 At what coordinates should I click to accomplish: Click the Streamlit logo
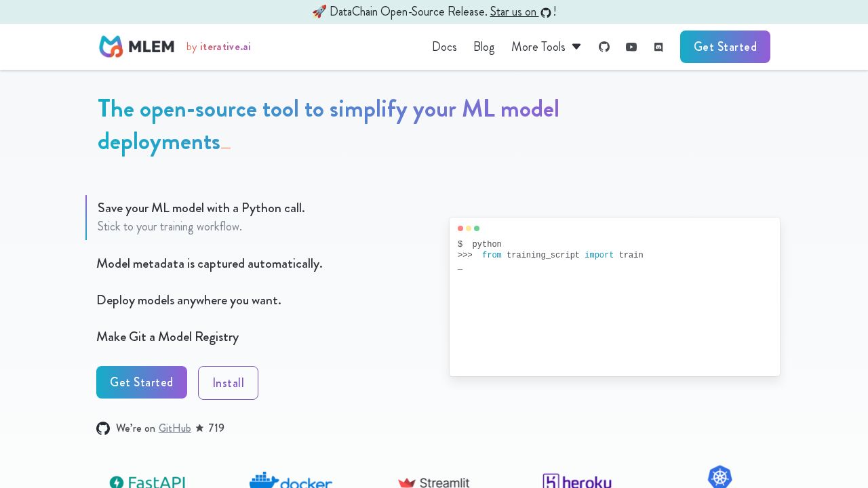pyautogui.click(x=434, y=483)
